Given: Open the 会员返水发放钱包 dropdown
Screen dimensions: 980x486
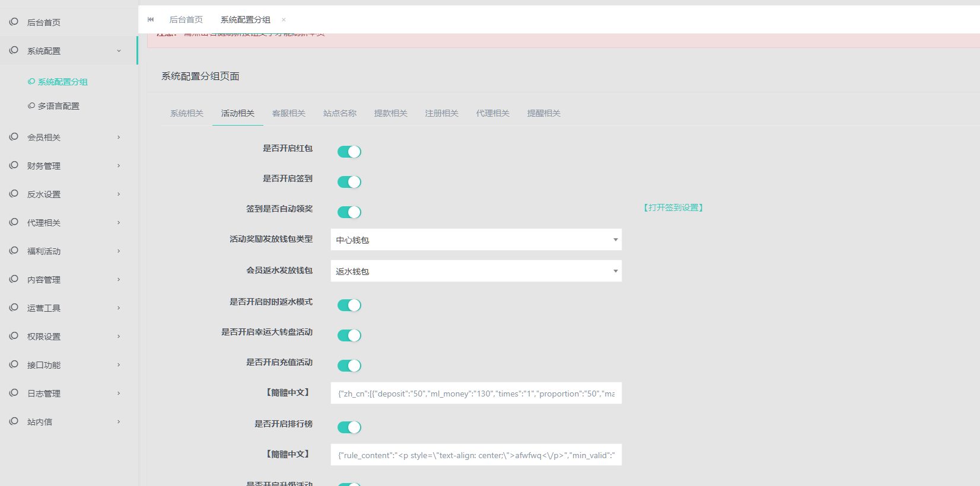Looking at the screenshot, I should [476, 271].
